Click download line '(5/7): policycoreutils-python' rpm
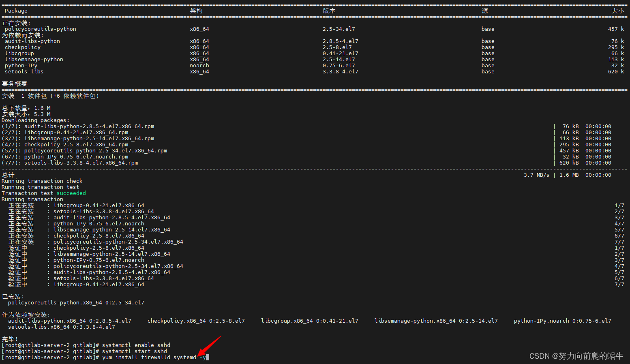Screen dimensions: 630x364 coord(84,151)
